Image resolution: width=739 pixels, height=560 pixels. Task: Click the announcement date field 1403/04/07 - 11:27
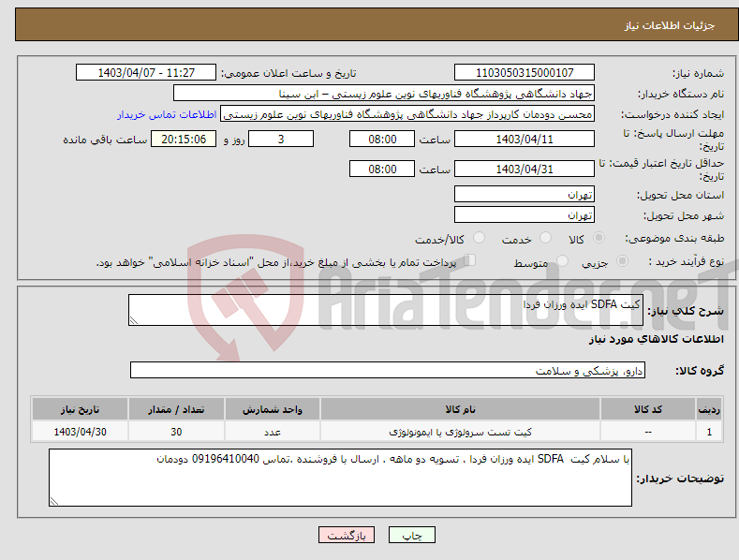[146, 73]
